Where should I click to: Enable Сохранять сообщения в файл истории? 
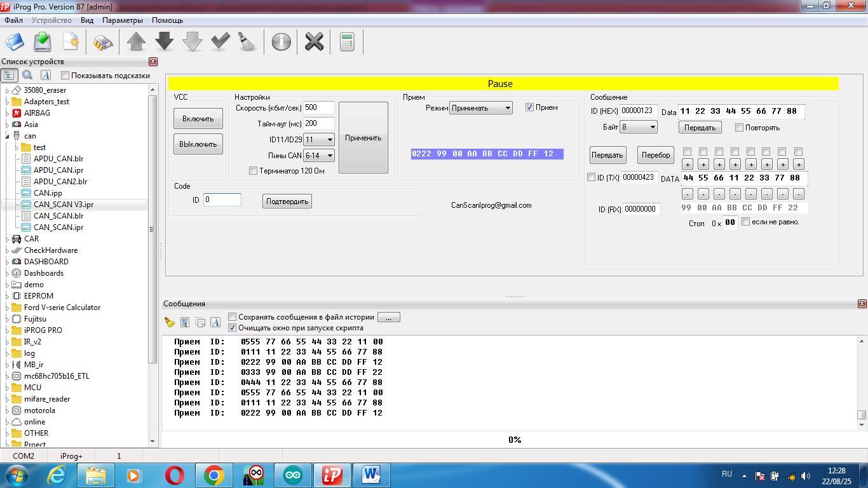(x=233, y=317)
